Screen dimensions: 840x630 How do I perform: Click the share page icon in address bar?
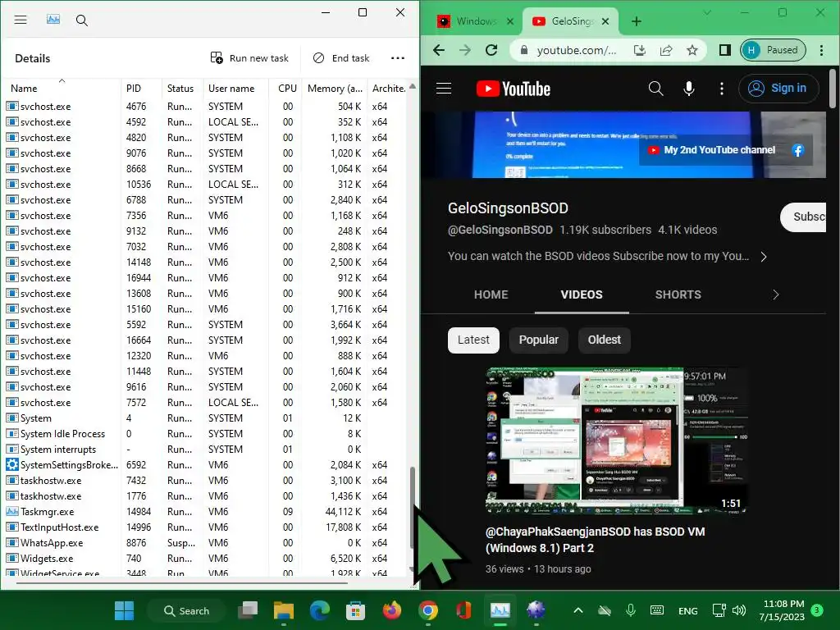coord(666,50)
